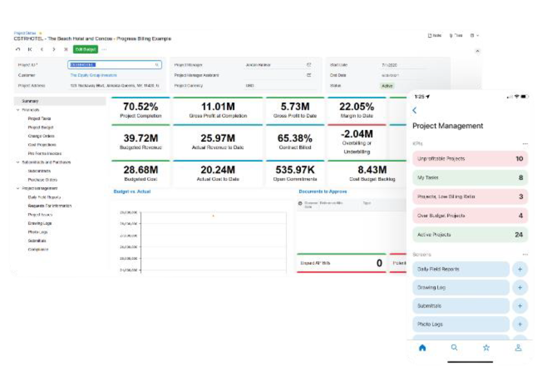Image resolution: width=553 pixels, height=392 pixels.
Task: Click the Edit Budget button
Action: pyautogui.click(x=85, y=49)
